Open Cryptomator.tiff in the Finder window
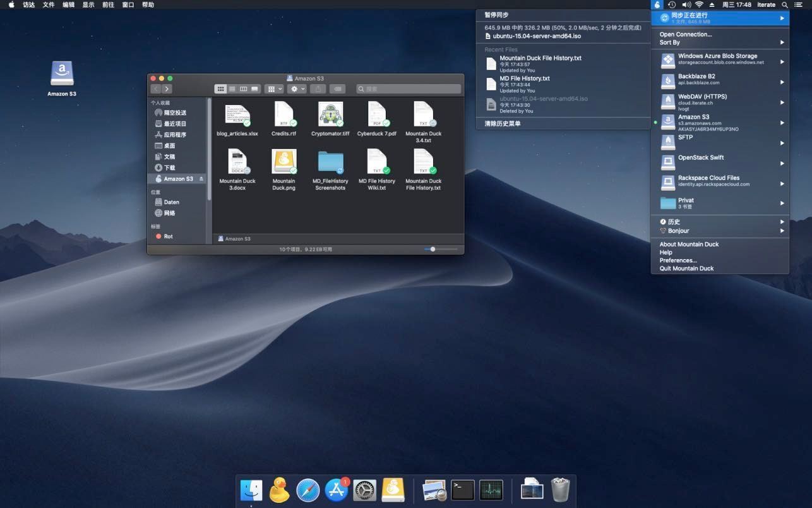 [330, 116]
